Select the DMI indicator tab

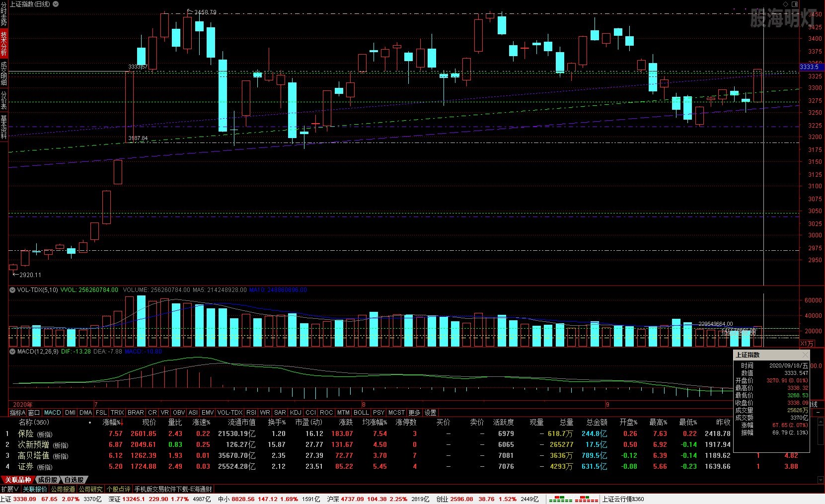tap(71, 413)
